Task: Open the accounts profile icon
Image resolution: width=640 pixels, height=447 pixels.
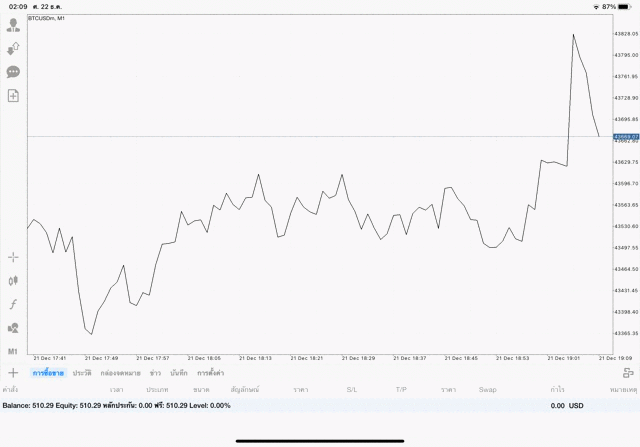Action: click(14, 24)
